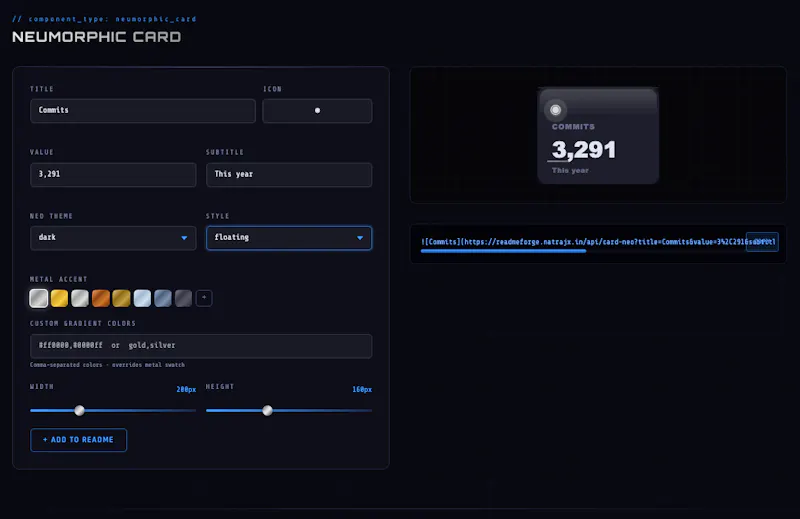Select the dark gunmetal accent swatch
The height and width of the screenshot is (519, 800).
(x=184, y=299)
